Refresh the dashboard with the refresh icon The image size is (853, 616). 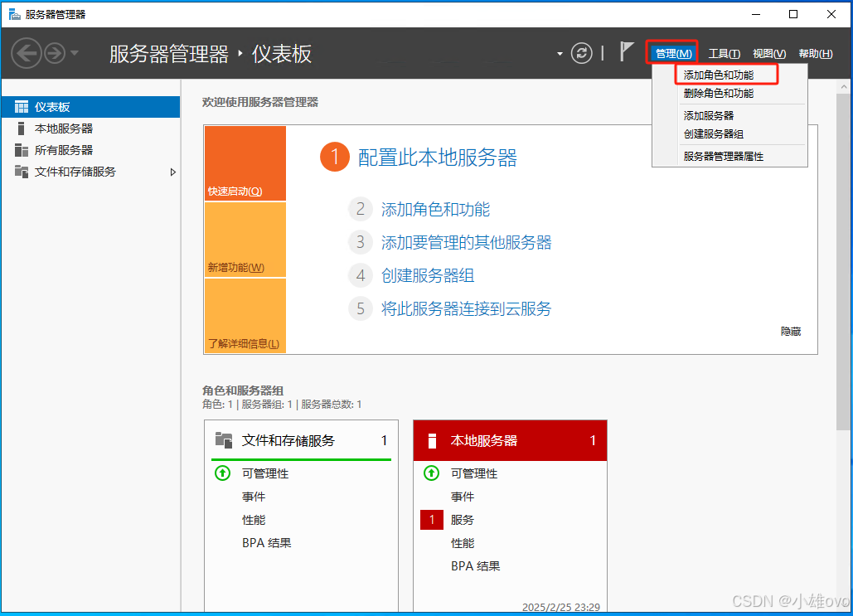(x=582, y=53)
